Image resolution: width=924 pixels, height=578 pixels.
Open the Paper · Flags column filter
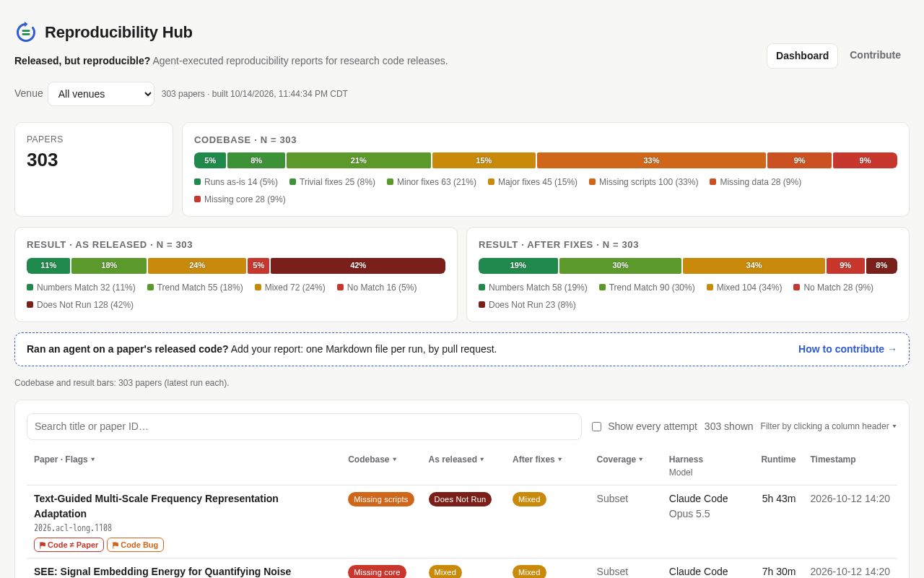(64, 460)
